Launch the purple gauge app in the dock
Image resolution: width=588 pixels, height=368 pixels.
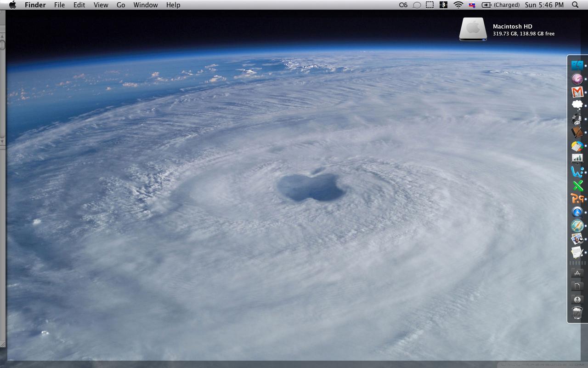[x=577, y=79]
